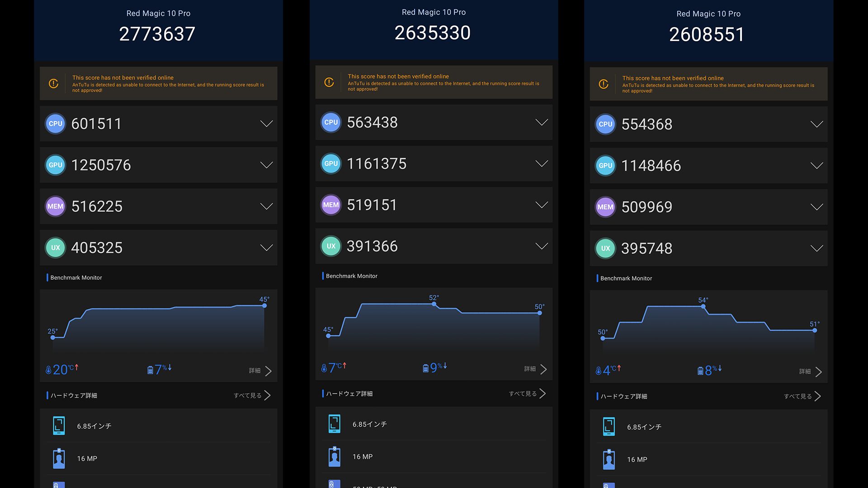Open 詳細 monitor details in 2773637 panel

click(x=260, y=371)
